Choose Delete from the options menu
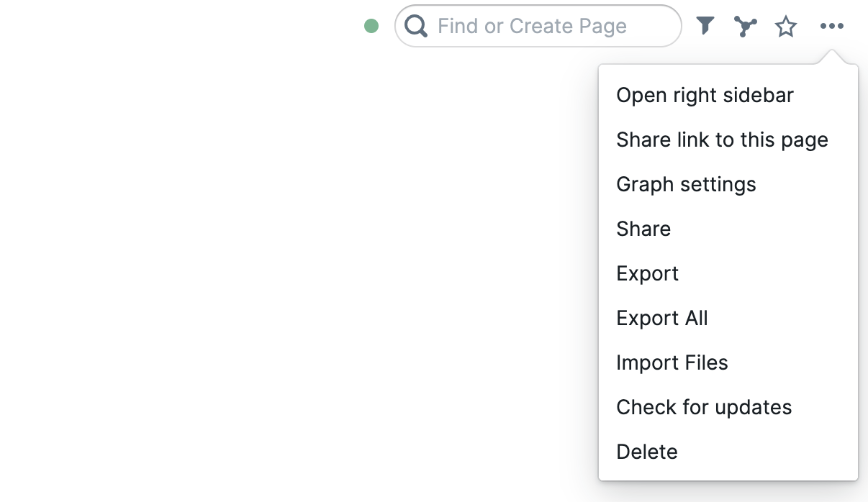This screenshot has width=868, height=502. point(647,452)
